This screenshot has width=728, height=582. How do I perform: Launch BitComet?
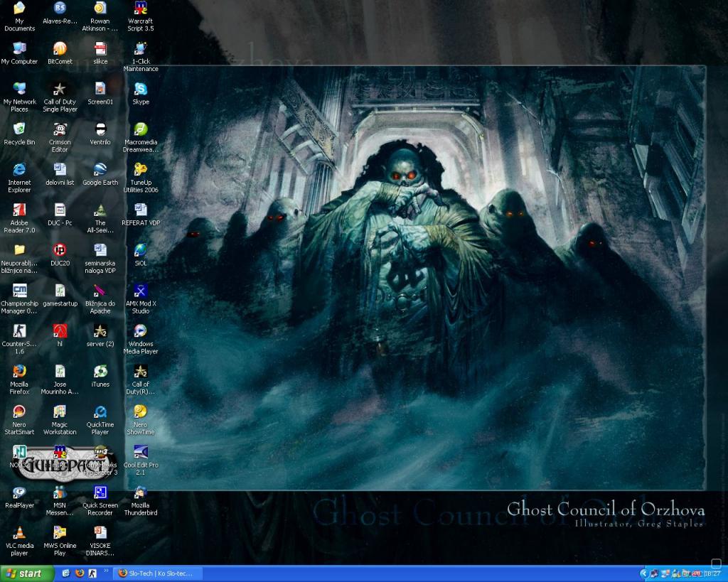[60, 53]
